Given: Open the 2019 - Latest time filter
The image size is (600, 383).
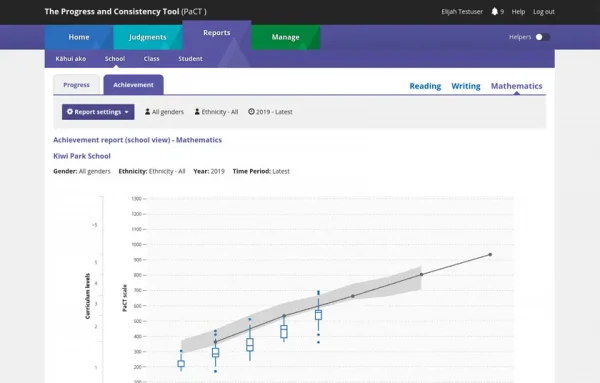Looking at the screenshot, I should [270, 112].
